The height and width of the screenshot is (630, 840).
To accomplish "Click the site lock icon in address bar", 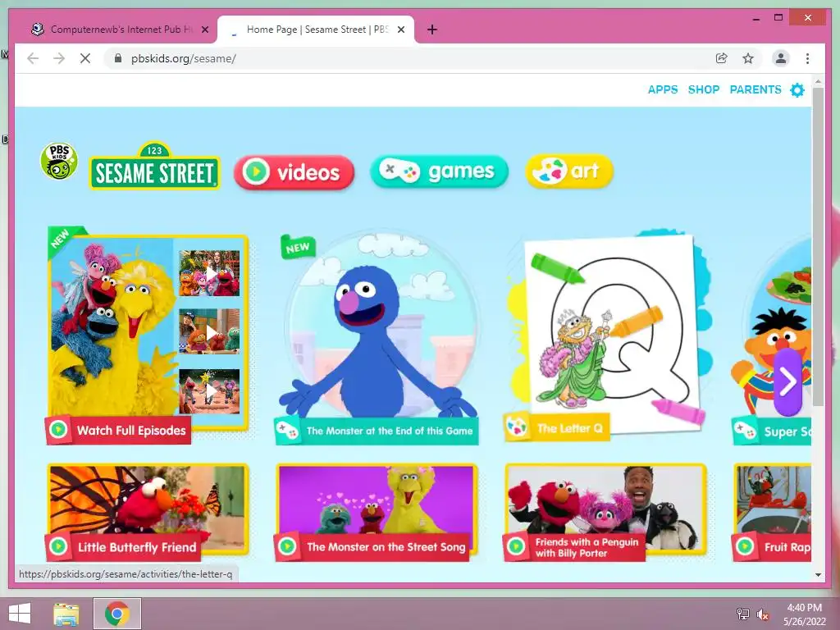I will pos(118,58).
